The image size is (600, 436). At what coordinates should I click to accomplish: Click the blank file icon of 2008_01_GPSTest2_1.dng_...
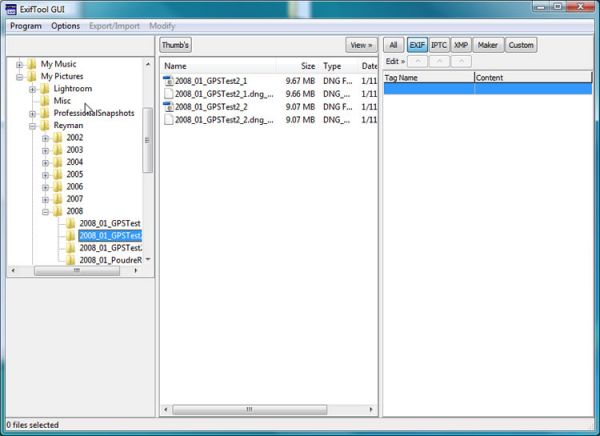(168, 94)
